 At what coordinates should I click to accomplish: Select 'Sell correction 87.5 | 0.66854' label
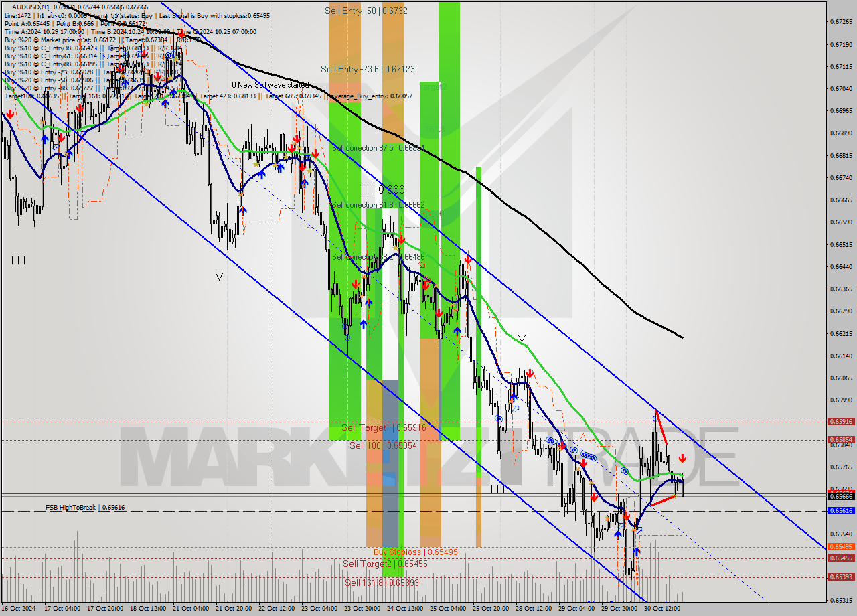click(x=378, y=148)
